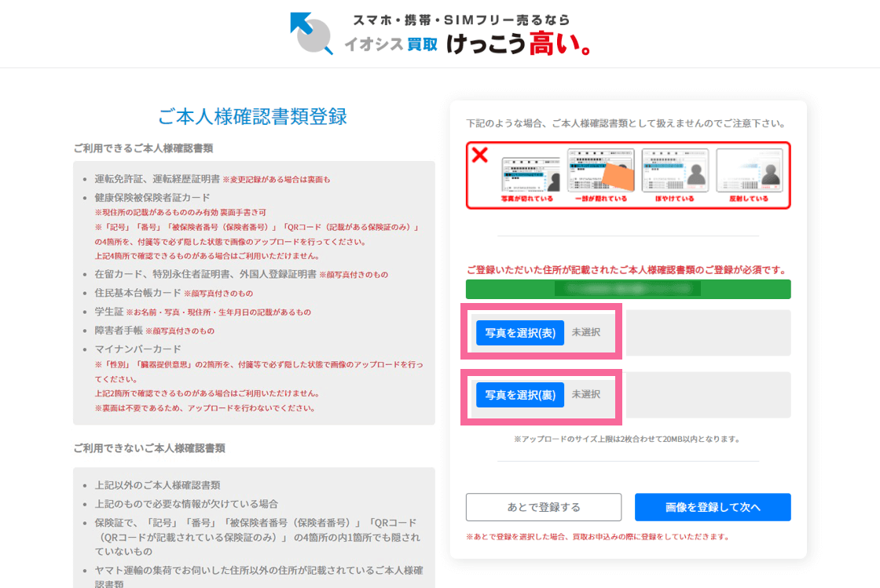Click the "イオシス買取" brand name in header

390,45
